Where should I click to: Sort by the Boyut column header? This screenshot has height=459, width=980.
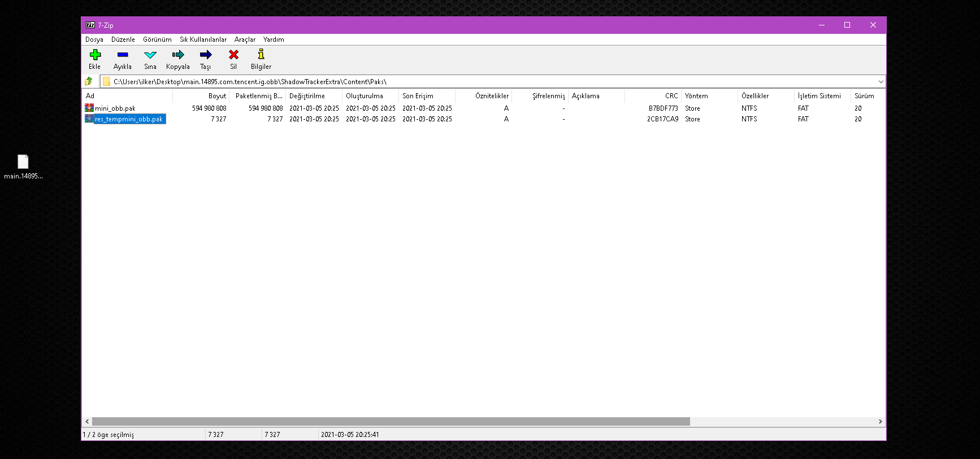pos(201,96)
